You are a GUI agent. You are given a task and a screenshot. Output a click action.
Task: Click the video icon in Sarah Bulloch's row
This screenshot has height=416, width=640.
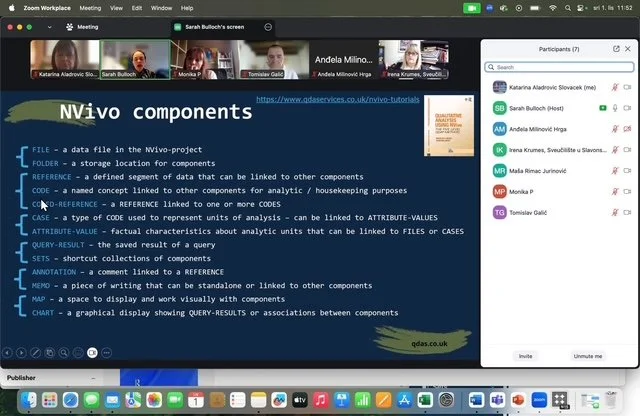[x=627, y=108]
